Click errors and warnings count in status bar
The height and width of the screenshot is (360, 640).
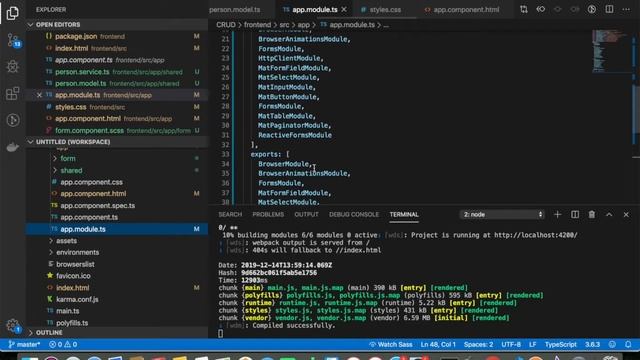pos(63,344)
